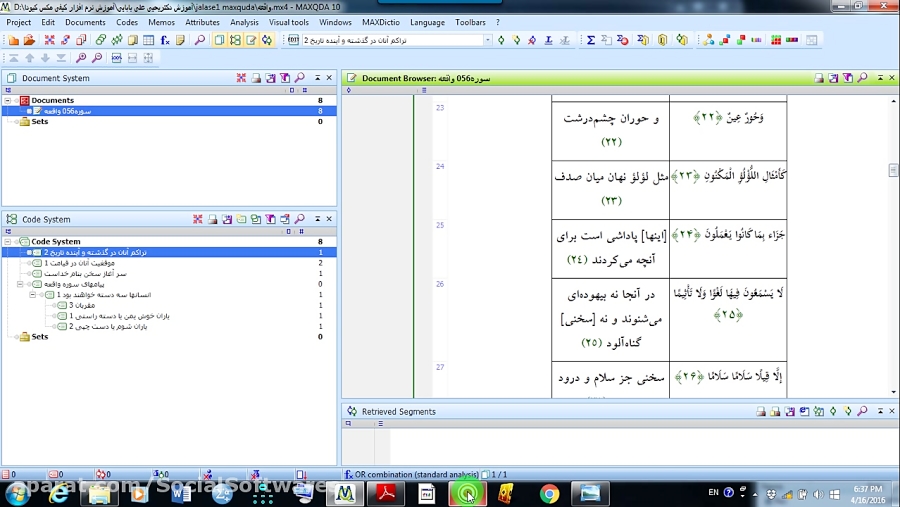Click the print icon in Code System header
Screen dimensions: 900x507
pyautogui.click(x=212, y=219)
